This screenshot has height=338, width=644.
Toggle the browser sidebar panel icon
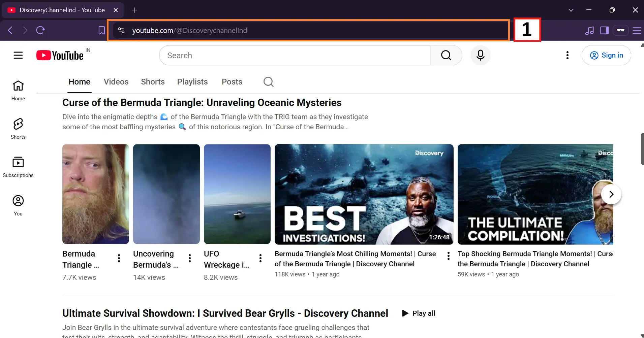tap(604, 31)
